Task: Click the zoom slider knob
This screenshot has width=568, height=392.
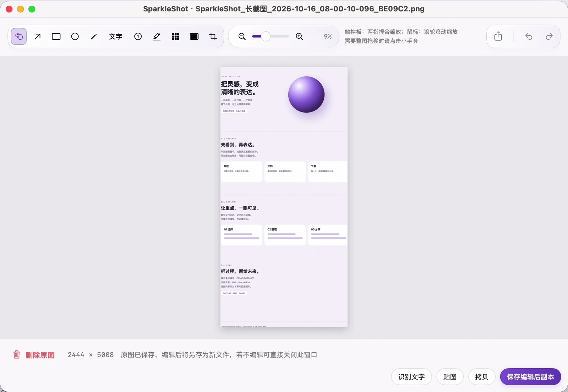Action: [266, 36]
